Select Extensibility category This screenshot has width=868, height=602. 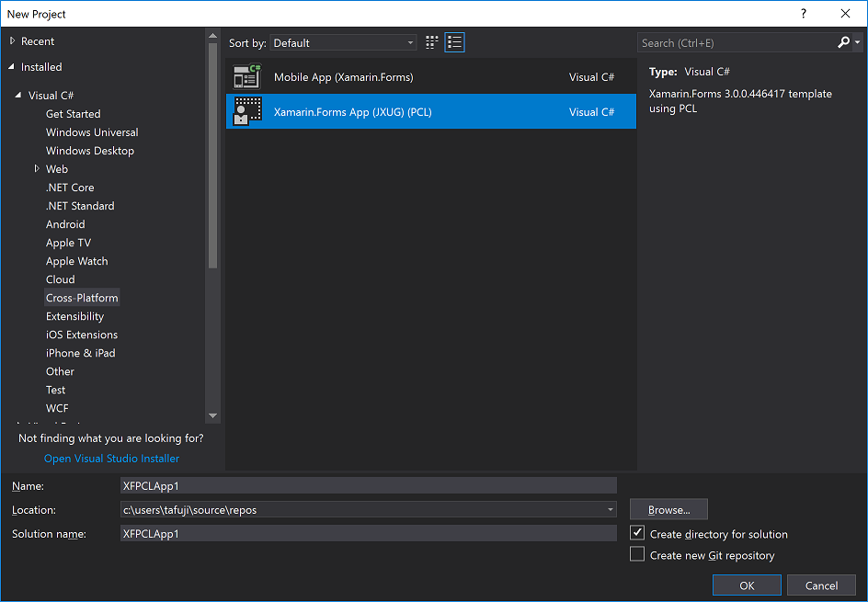tap(74, 316)
